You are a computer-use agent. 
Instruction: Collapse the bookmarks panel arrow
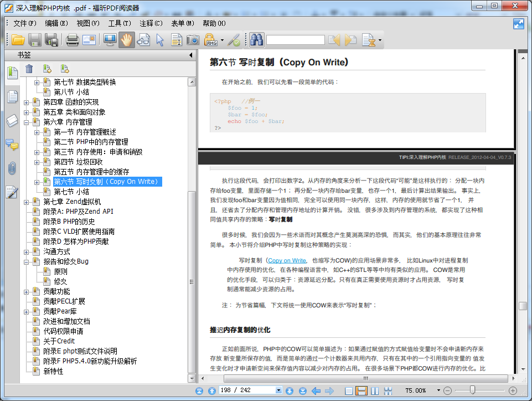click(x=190, y=55)
